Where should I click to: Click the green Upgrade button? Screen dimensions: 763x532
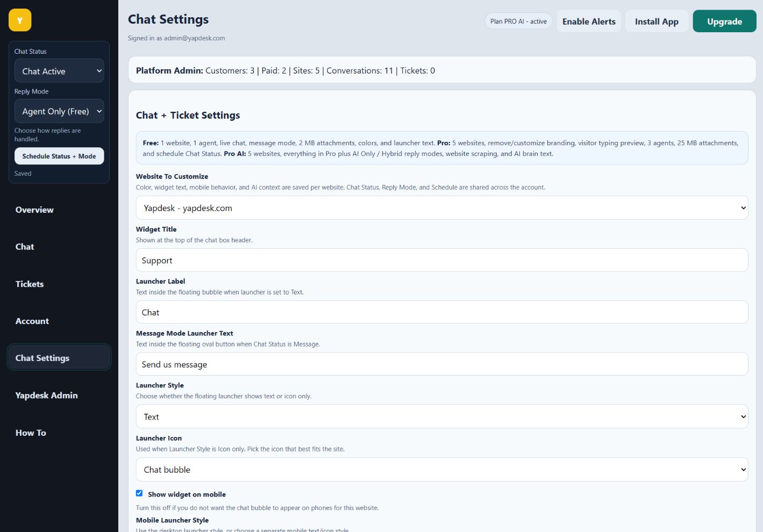[x=724, y=21]
